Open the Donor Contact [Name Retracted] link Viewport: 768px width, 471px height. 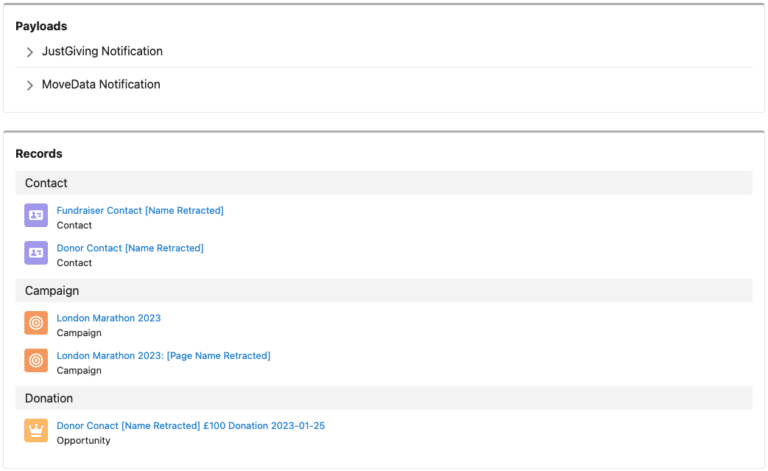point(130,248)
